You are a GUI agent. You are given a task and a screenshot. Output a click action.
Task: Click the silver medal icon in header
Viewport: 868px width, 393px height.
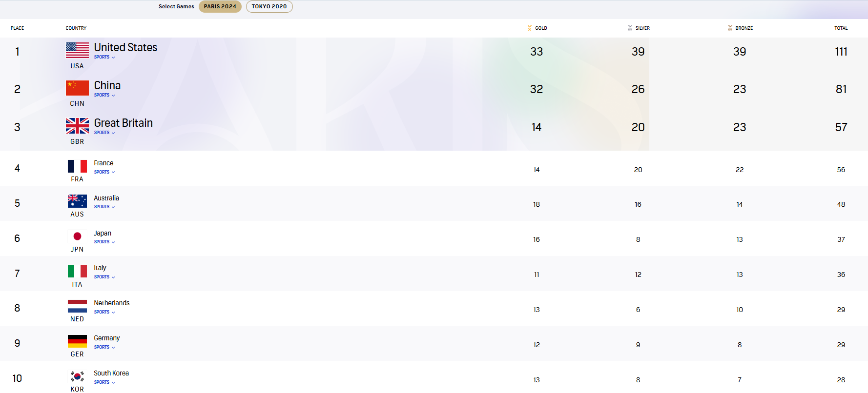click(x=630, y=28)
